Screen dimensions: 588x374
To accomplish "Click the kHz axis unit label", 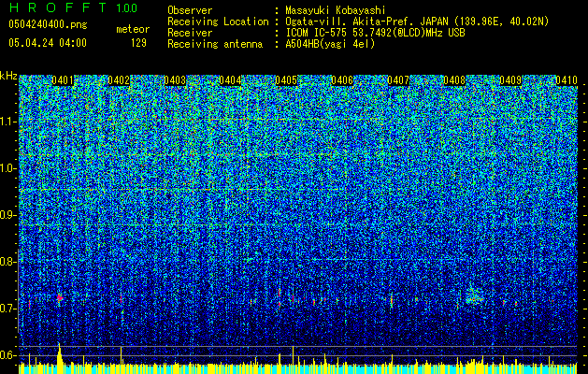I will 8,76.
